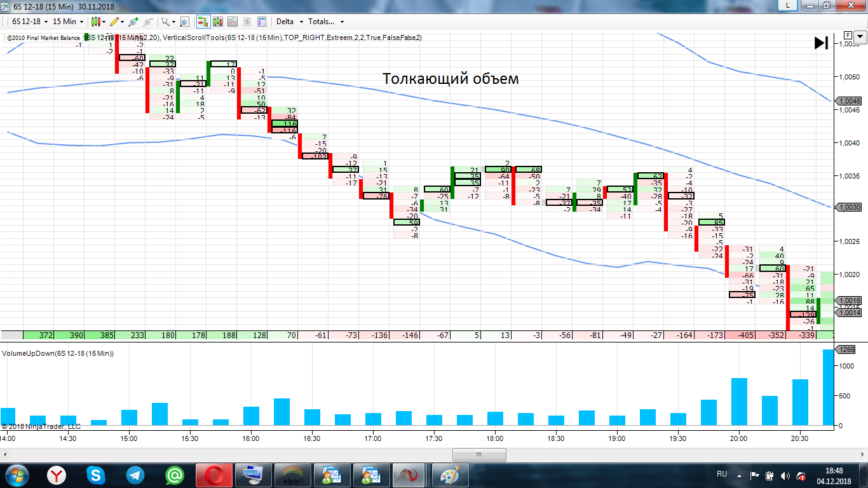Expand the 6S 12-18 instrument dropdown
This screenshot has height=488, width=868.
pos(29,22)
